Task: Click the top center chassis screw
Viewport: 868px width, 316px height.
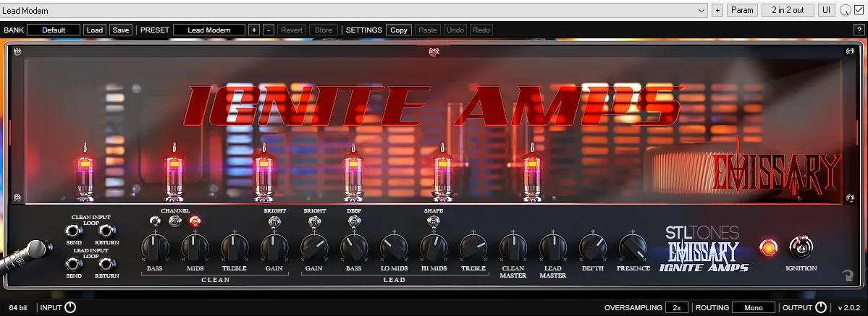Action: [x=434, y=52]
